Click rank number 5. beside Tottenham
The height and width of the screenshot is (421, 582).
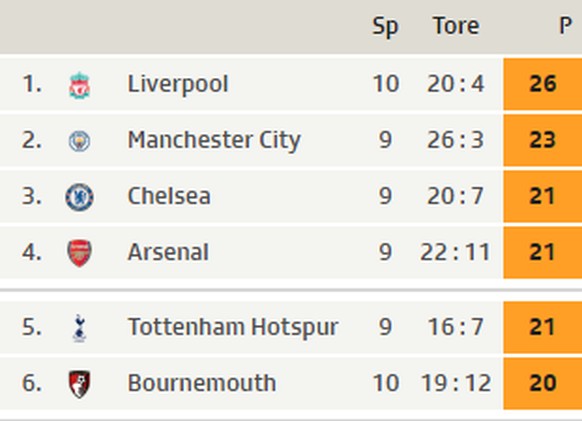pyautogui.click(x=32, y=327)
